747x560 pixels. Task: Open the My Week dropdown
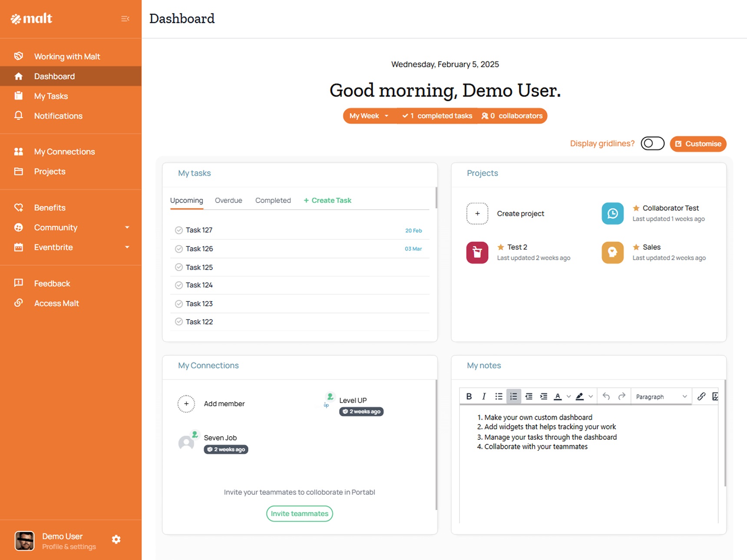coord(369,116)
